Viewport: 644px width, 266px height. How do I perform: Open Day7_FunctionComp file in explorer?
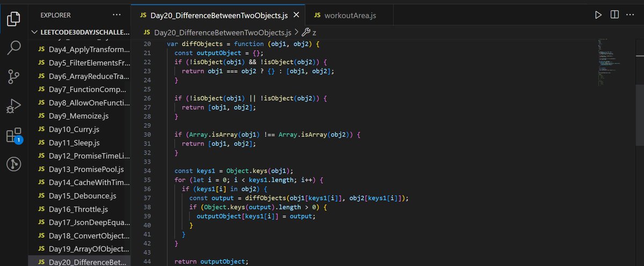click(80, 90)
